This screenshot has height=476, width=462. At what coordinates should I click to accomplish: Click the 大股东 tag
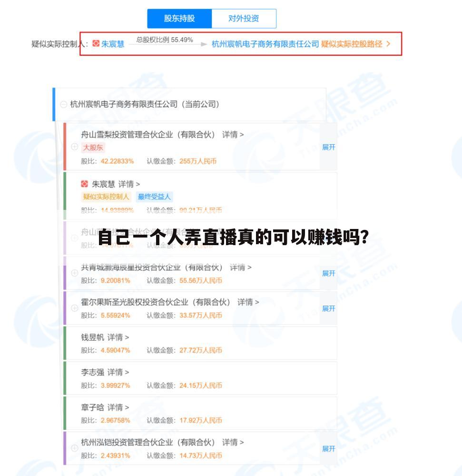tap(93, 148)
